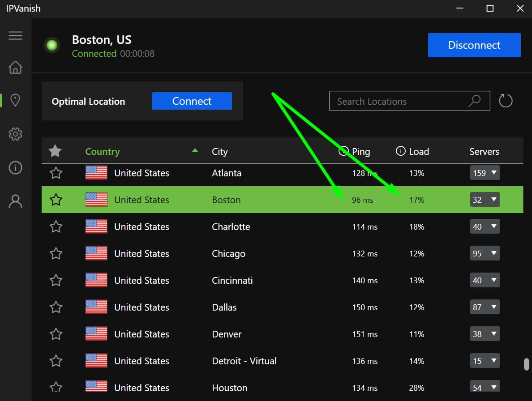Click the refresh server list icon
The width and height of the screenshot is (532, 401).
pos(505,101)
